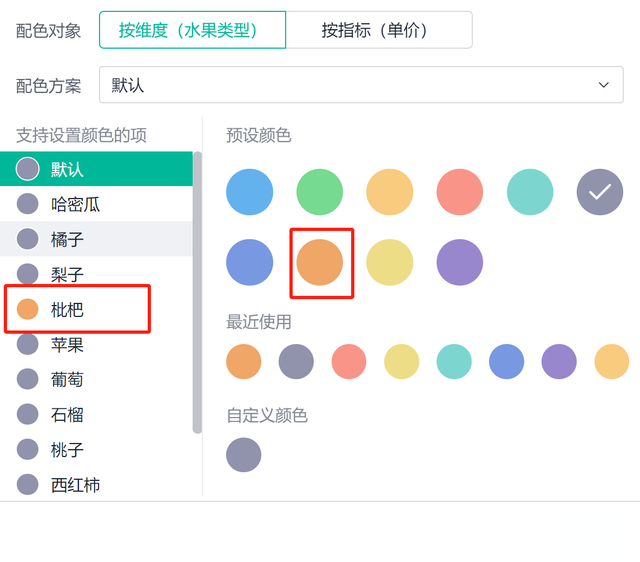Select 默认 item in the list

click(96, 169)
